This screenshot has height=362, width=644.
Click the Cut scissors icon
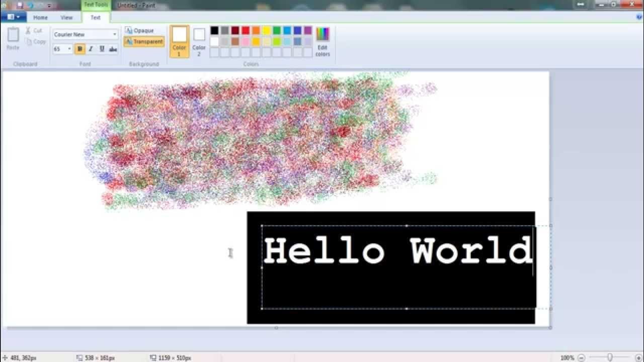(28, 31)
